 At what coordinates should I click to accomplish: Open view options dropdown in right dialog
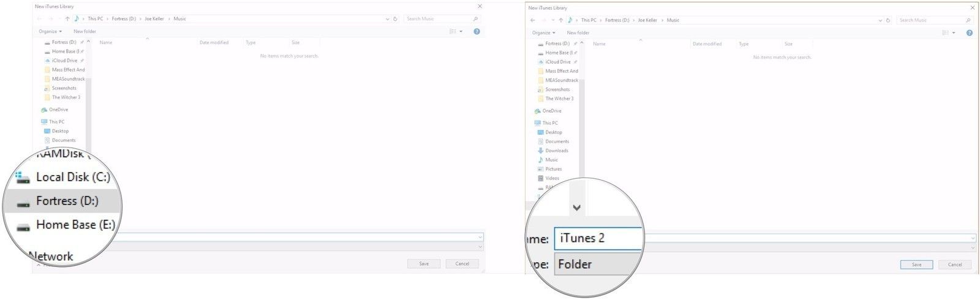pos(954,32)
